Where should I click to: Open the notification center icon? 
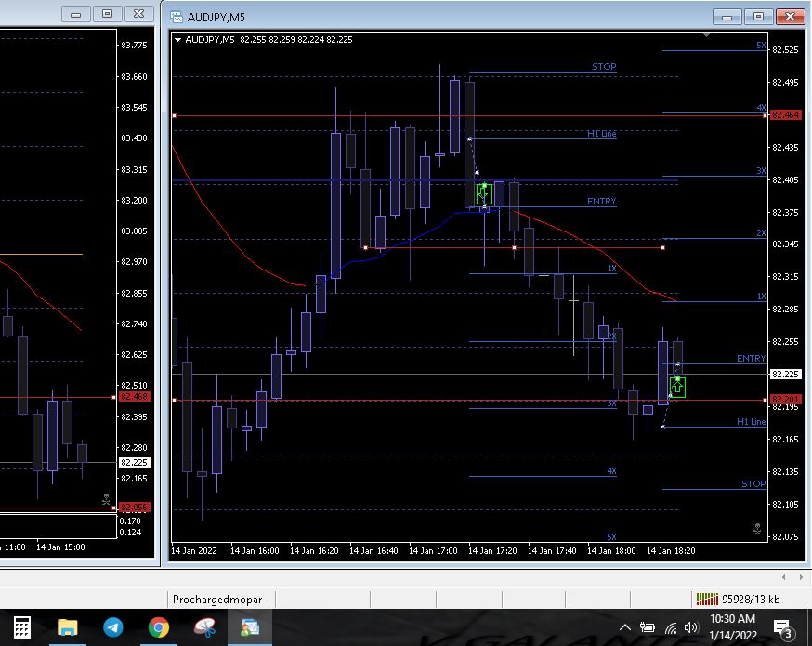coord(782,628)
